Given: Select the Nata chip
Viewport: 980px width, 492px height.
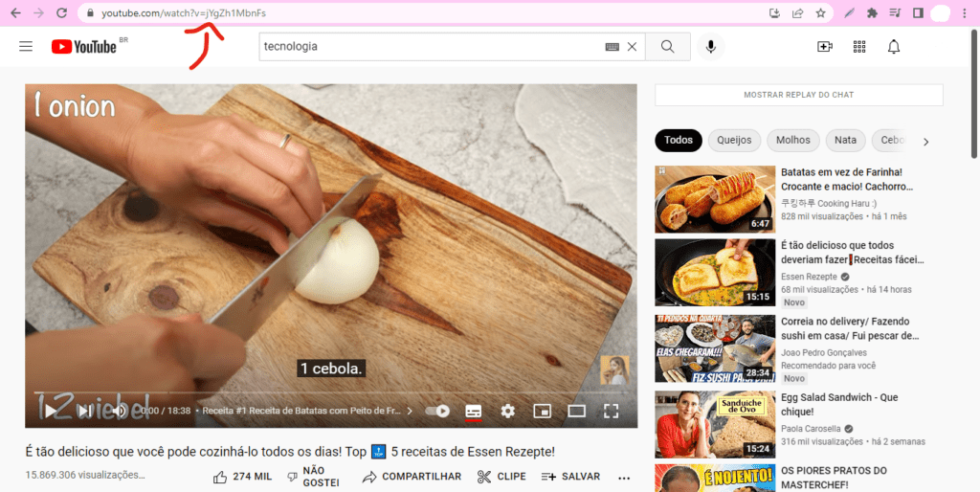Looking at the screenshot, I should point(846,141).
